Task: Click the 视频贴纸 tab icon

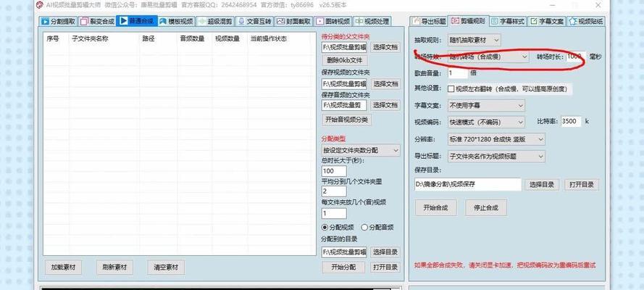Action: tap(573, 21)
